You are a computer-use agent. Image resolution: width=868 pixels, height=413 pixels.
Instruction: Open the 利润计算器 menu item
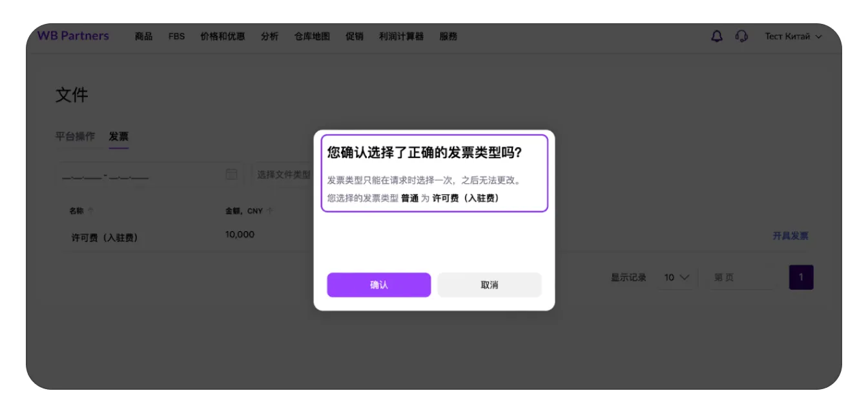401,36
